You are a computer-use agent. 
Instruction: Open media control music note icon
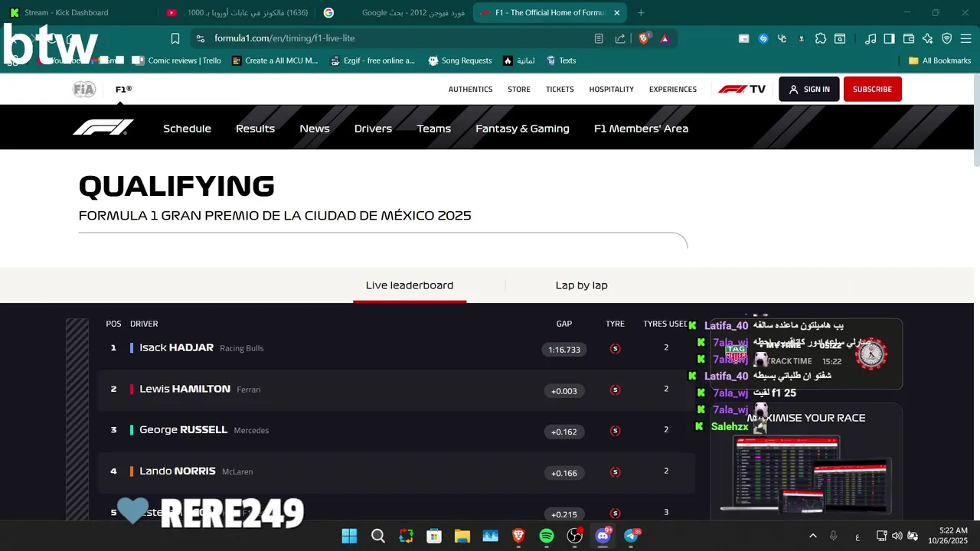click(871, 38)
